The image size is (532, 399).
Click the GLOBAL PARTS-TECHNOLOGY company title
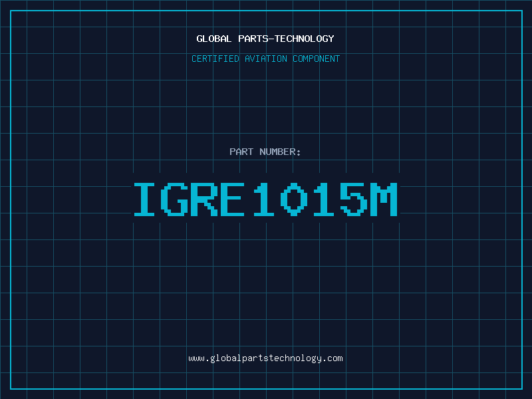[x=265, y=39]
